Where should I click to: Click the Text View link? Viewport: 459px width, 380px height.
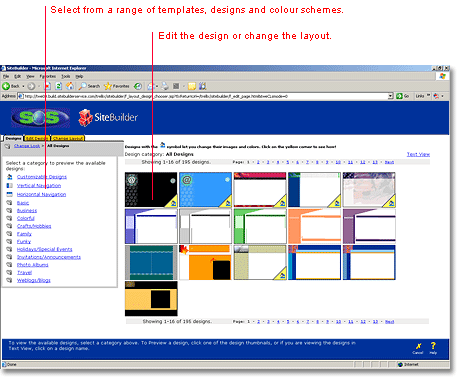(418, 154)
